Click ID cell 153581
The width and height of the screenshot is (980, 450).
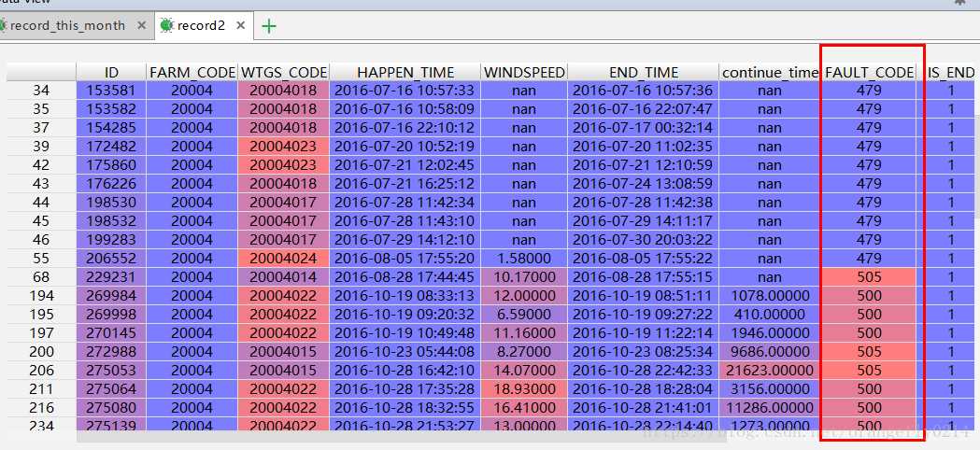click(111, 91)
